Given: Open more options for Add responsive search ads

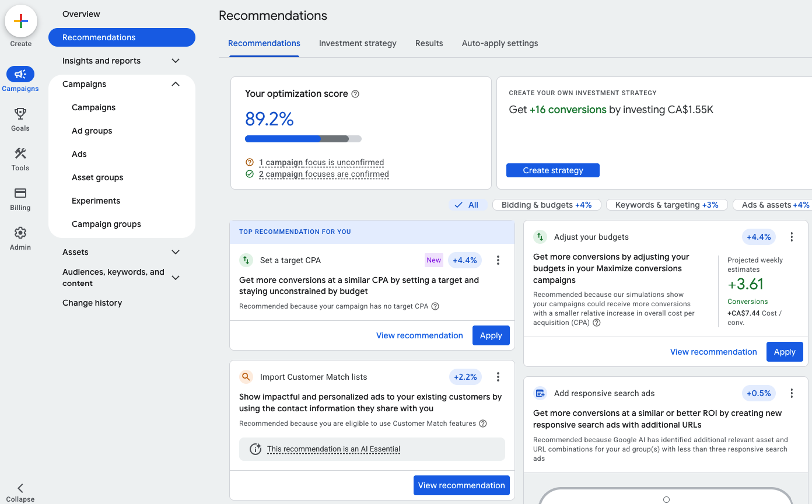Looking at the screenshot, I should [x=792, y=393].
